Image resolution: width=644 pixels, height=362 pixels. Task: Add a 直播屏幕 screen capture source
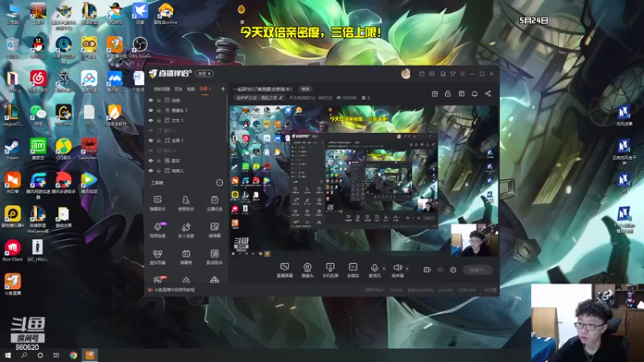[x=284, y=270]
